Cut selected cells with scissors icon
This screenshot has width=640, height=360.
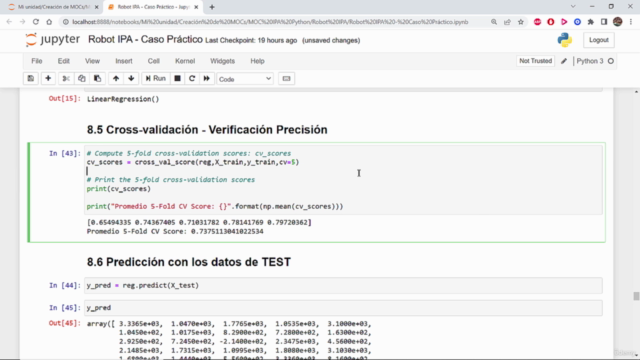(x=66, y=78)
